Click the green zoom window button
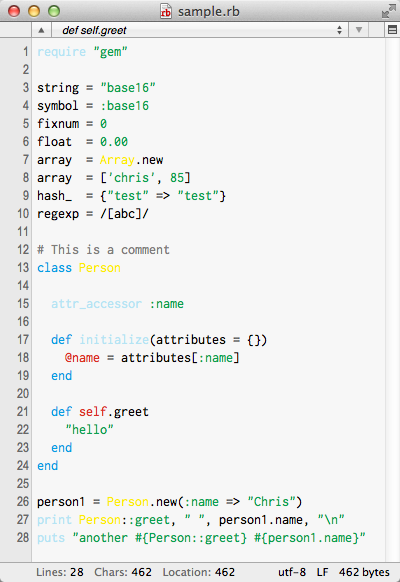The width and height of the screenshot is (400, 582). pyautogui.click(x=54, y=11)
